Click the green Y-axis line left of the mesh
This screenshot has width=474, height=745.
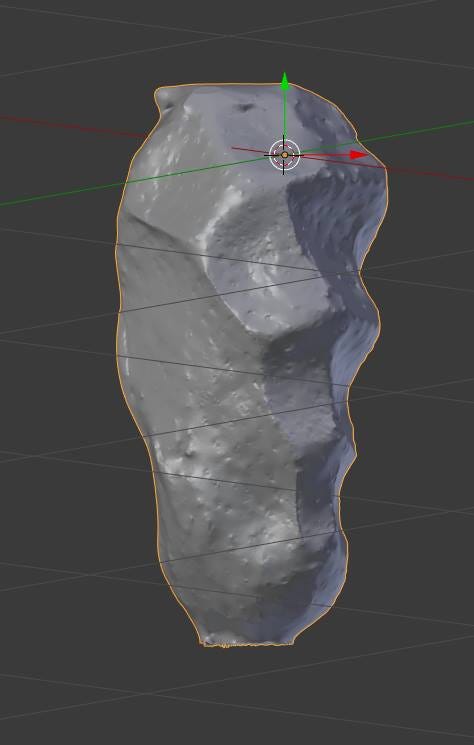(x=64, y=194)
